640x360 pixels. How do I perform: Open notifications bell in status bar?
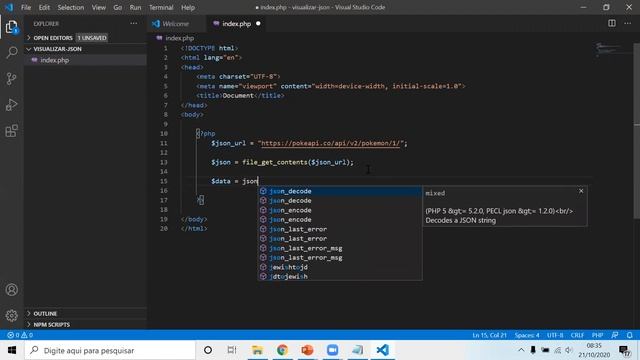point(629,335)
